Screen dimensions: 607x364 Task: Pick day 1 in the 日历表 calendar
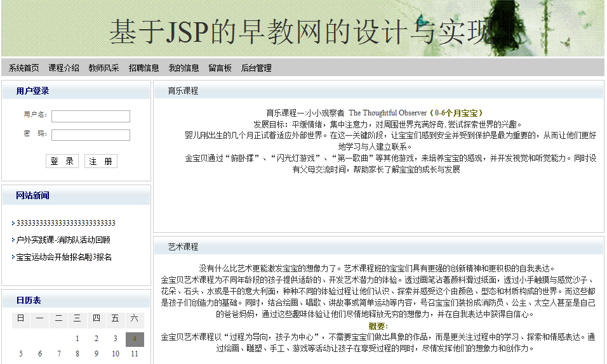77,339
